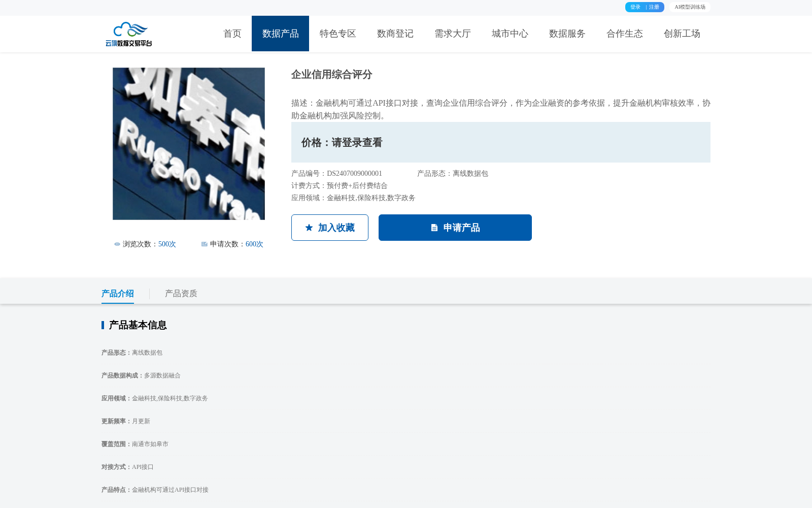Click 应用领域 line under 计费方式
Viewport: 812px width, 508px height.
[x=353, y=198]
